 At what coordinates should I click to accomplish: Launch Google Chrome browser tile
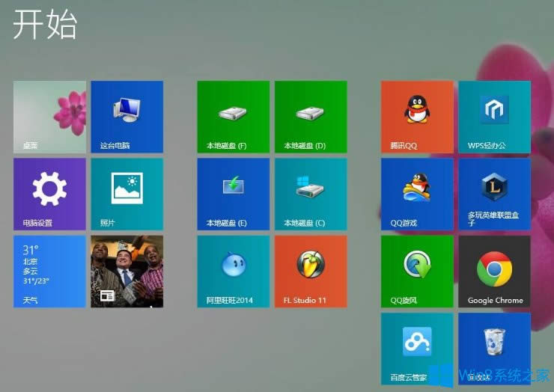(x=494, y=271)
